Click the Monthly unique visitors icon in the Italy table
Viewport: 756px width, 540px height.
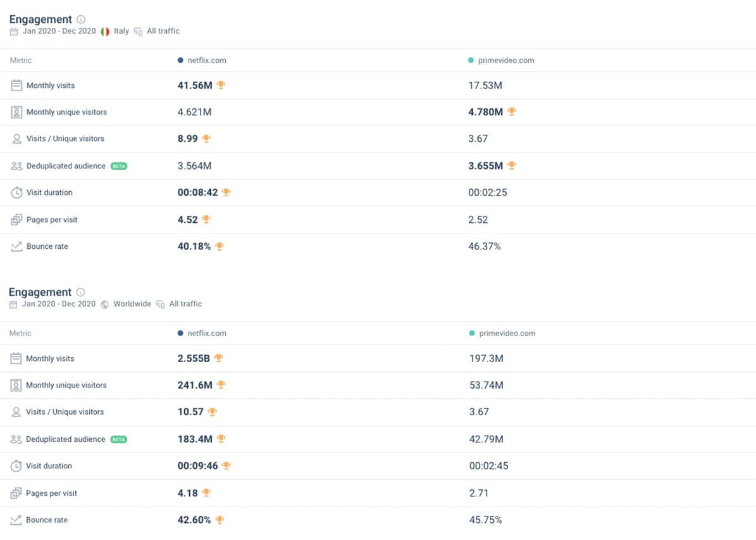click(16, 112)
